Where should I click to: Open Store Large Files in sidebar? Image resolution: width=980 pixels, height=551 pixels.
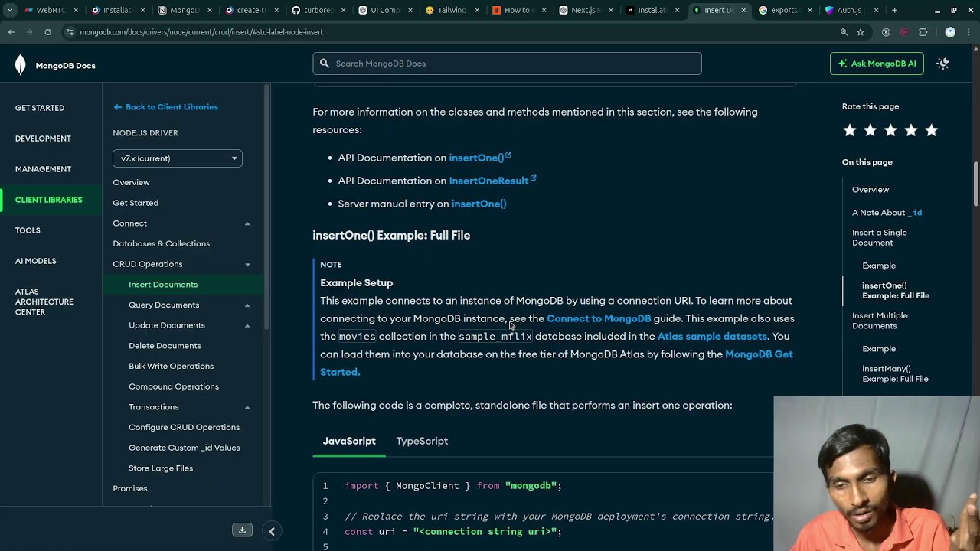[x=161, y=468]
